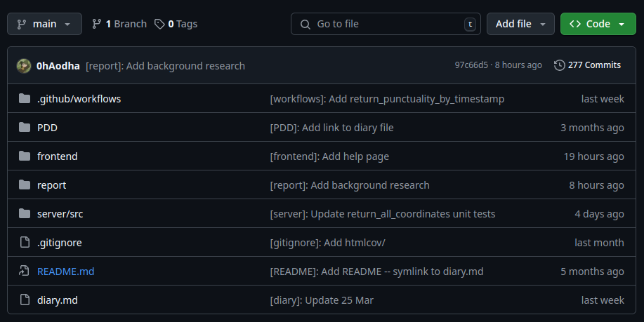The image size is (644, 322).
Task: Click the .github/workflows folder icon
Action: tap(25, 98)
